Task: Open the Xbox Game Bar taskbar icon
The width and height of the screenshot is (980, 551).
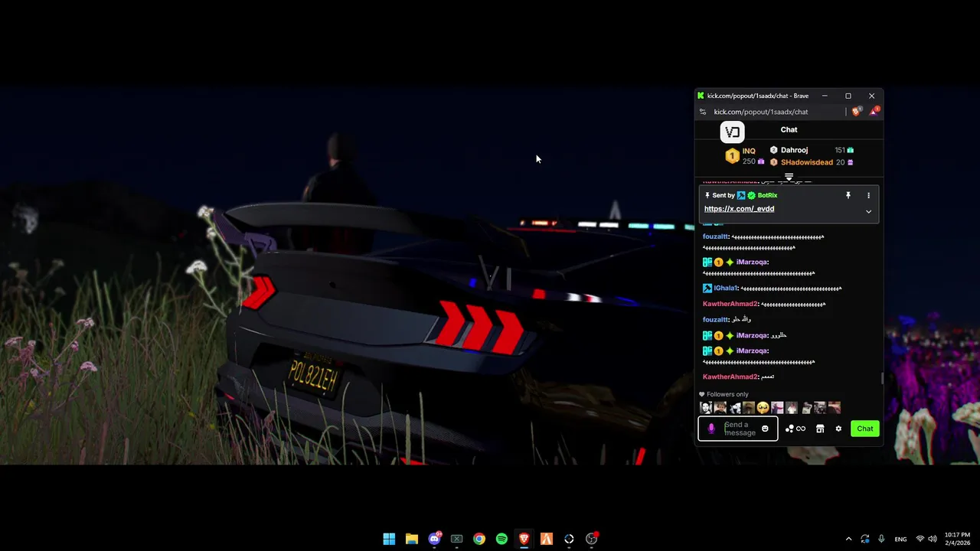Action: 457,539
